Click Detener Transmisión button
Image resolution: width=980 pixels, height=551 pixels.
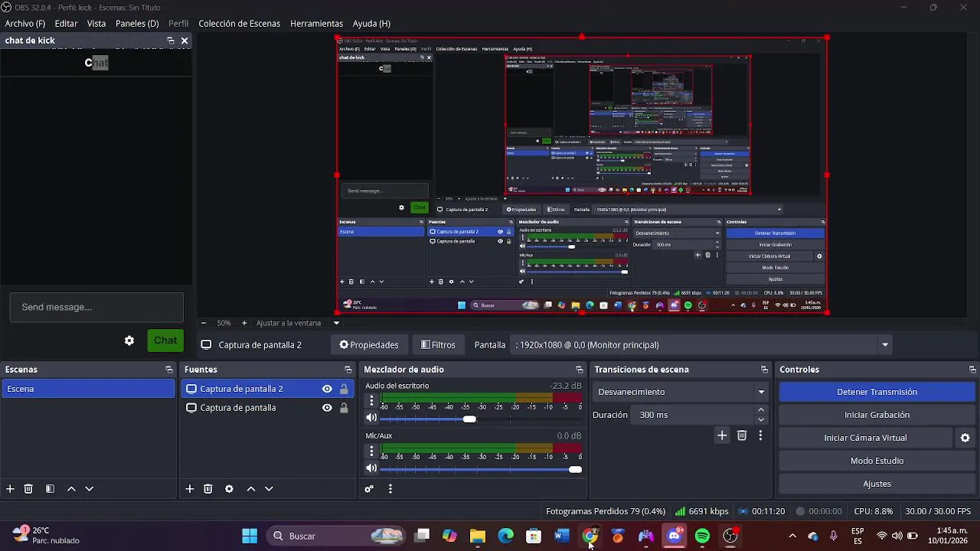pyautogui.click(x=877, y=392)
